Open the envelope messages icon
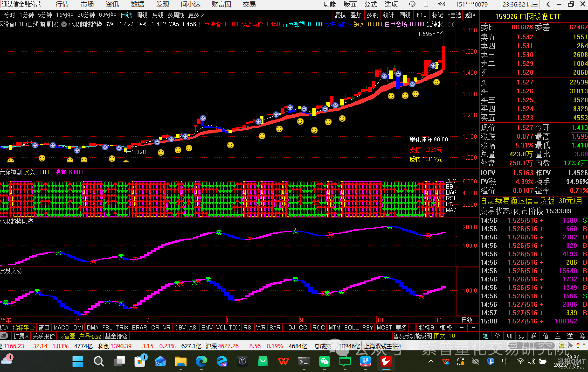 [442, 4]
